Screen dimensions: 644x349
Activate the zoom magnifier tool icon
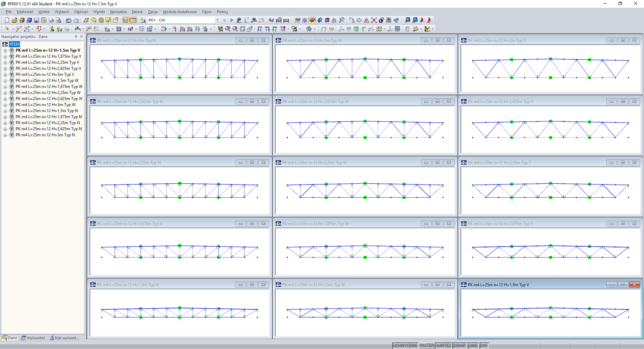coord(228,29)
